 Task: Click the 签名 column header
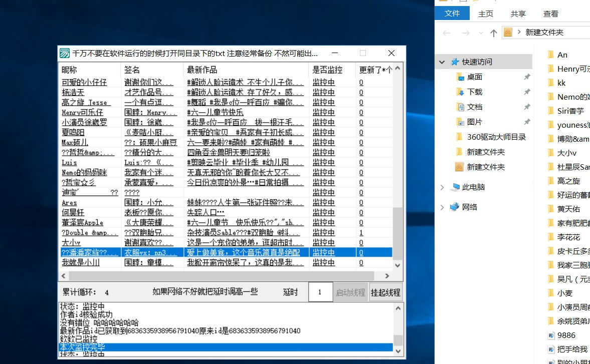152,70
